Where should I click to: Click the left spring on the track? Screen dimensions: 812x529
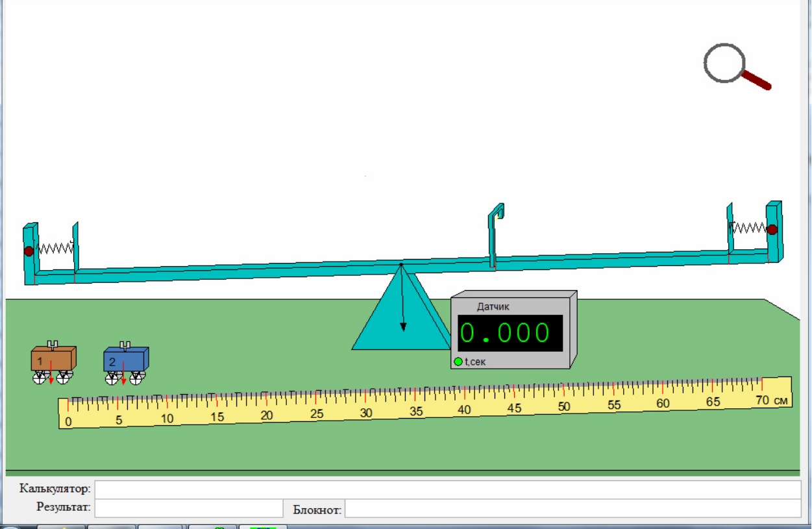click(x=54, y=248)
